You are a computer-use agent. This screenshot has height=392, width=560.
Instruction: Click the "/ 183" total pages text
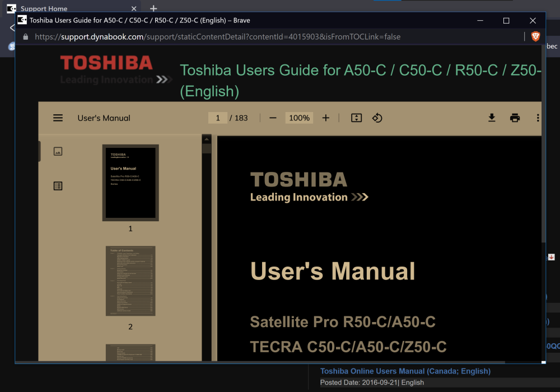[239, 118]
